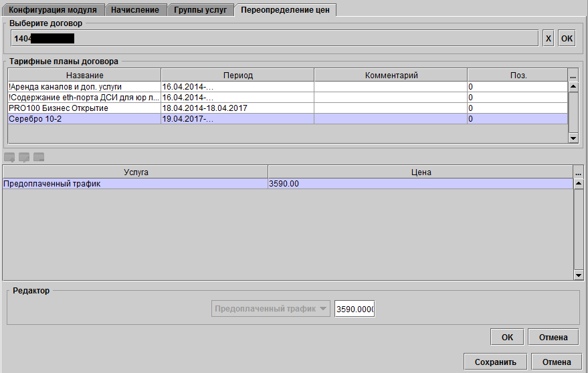Click Отмена next to editor OK
588x373 pixels.
pos(553,337)
